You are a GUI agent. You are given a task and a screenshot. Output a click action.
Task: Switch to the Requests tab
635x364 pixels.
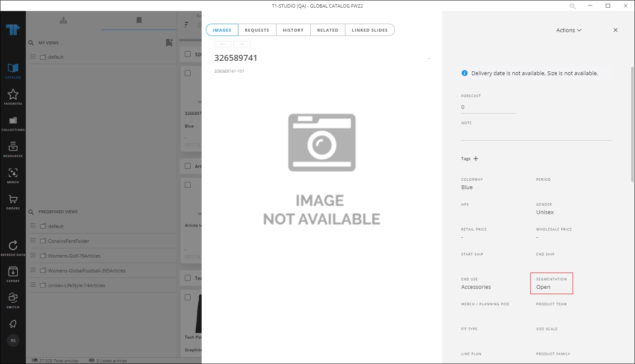pos(257,30)
